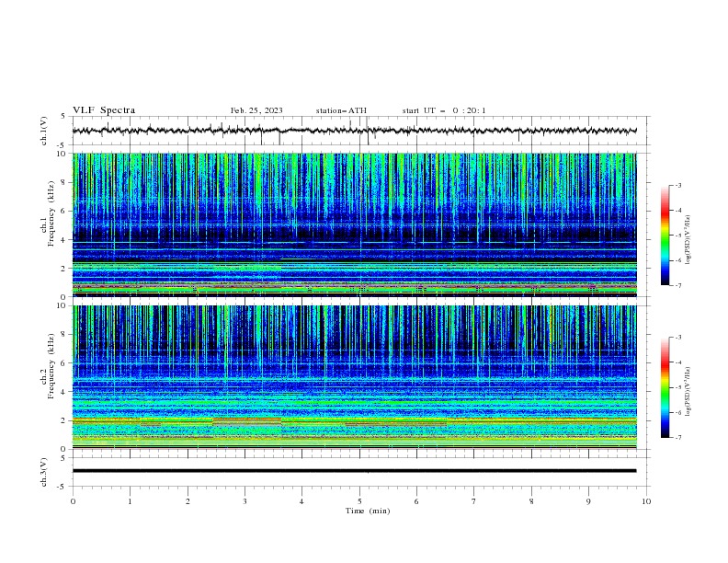Click the "Time (min)" axis label
728x563 pixels.
click(x=368, y=511)
